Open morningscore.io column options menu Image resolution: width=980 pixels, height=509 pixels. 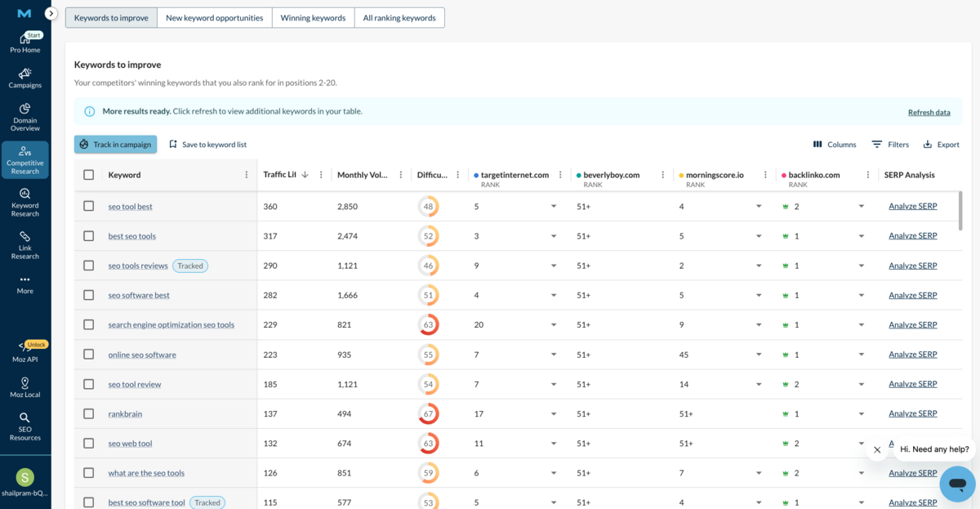(765, 175)
